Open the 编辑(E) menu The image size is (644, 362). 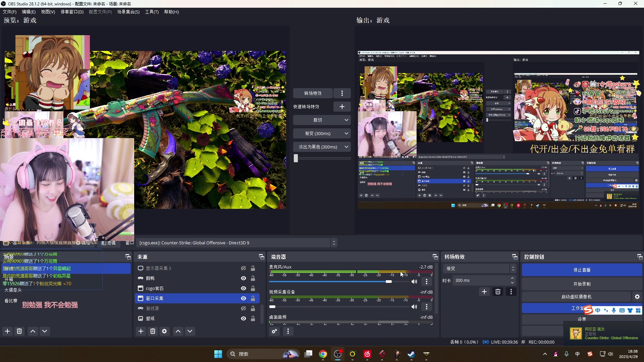coord(29,12)
